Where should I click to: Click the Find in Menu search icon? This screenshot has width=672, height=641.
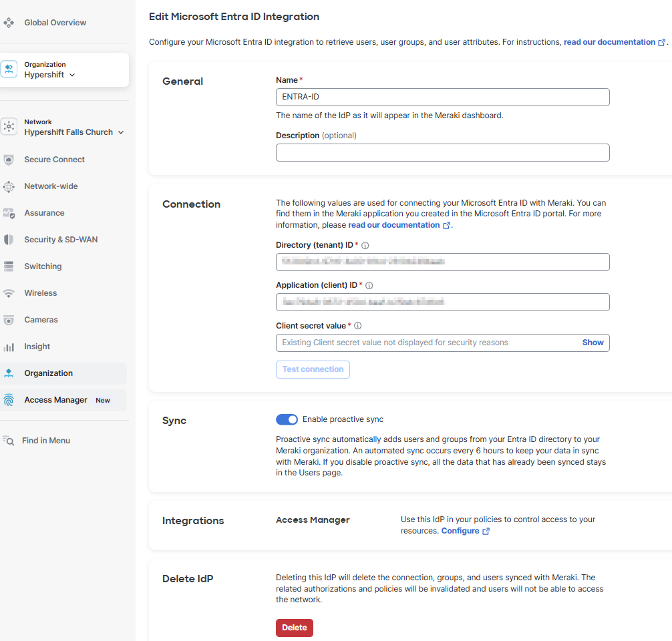pyautogui.click(x=9, y=441)
